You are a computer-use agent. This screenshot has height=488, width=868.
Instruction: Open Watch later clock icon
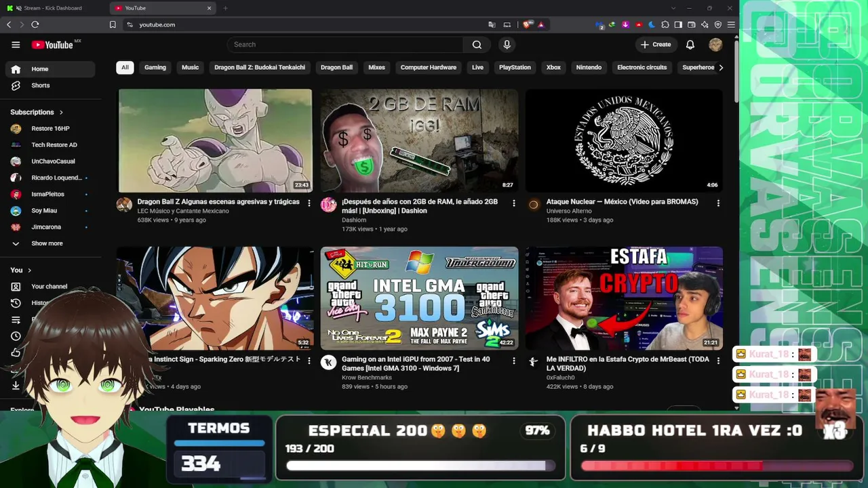click(16, 336)
